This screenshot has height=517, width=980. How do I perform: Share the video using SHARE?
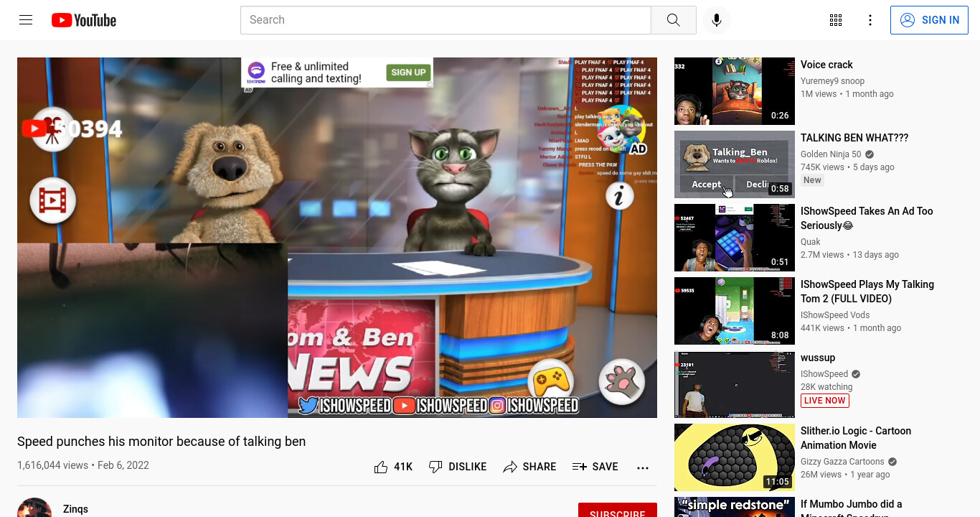pos(529,467)
